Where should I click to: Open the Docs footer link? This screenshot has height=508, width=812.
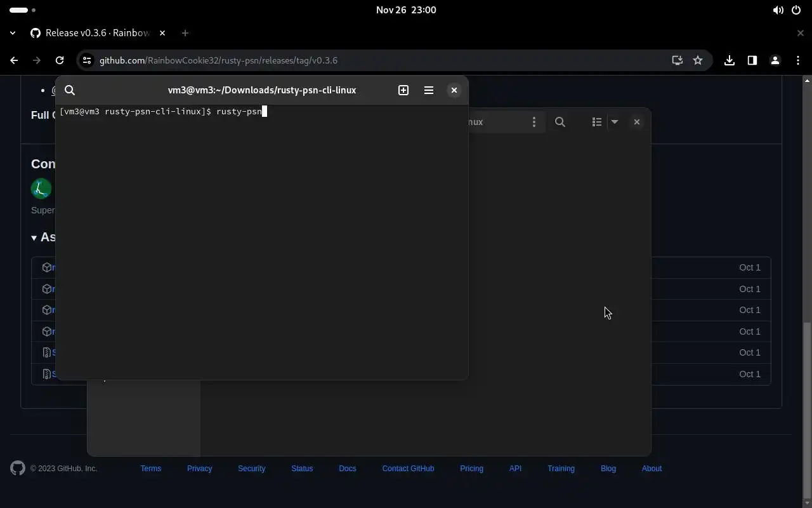[348, 469]
